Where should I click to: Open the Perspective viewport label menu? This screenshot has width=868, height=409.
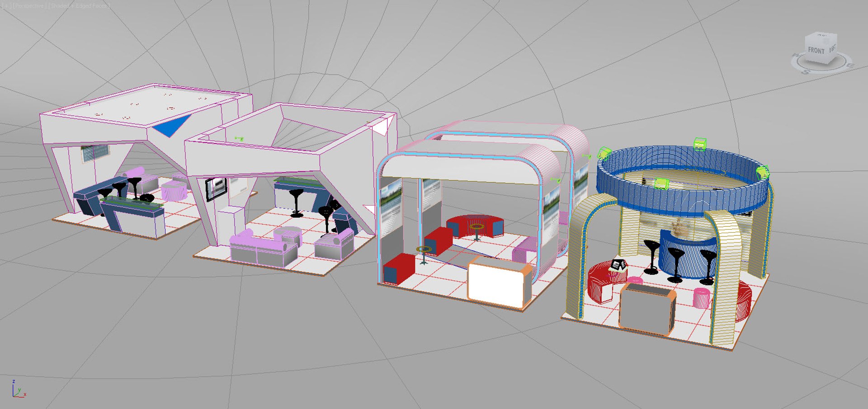29,6
